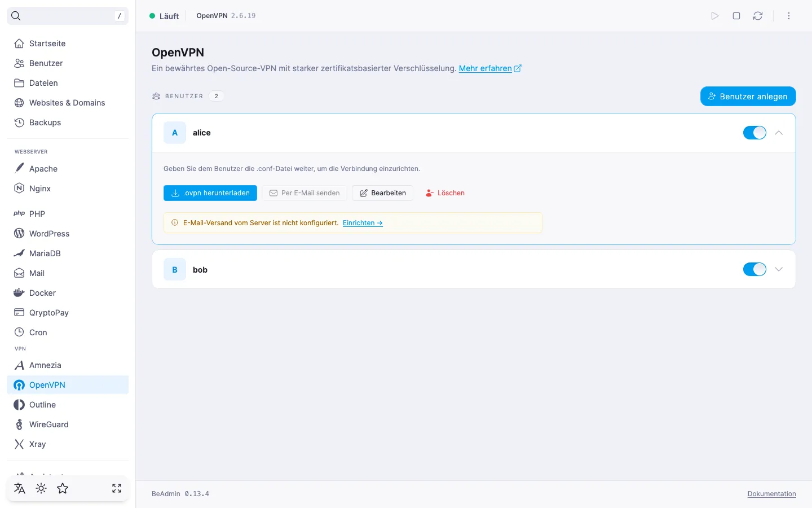Screen dimensions: 812x508
Task: Click the restart service refresh icon
Action: pyautogui.click(x=758, y=16)
